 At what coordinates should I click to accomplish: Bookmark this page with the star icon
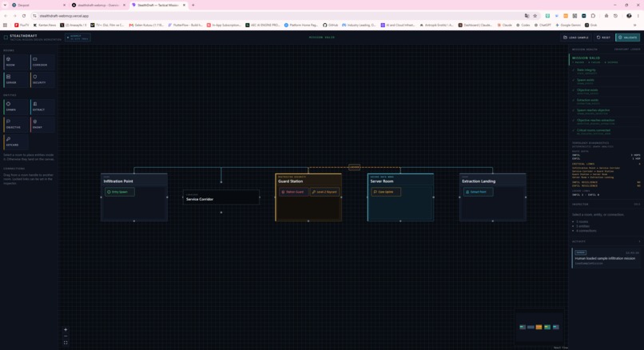pos(535,16)
